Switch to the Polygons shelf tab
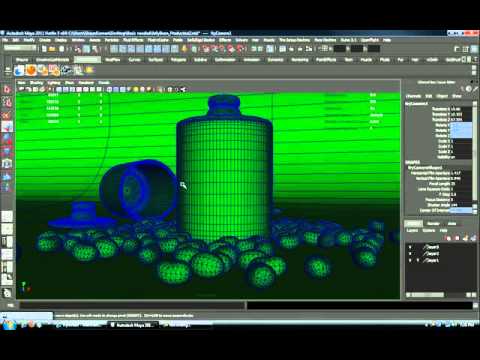 [178, 60]
